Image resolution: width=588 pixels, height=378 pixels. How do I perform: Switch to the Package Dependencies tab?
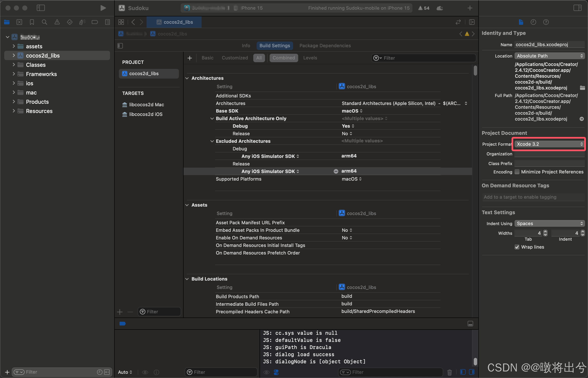point(325,46)
